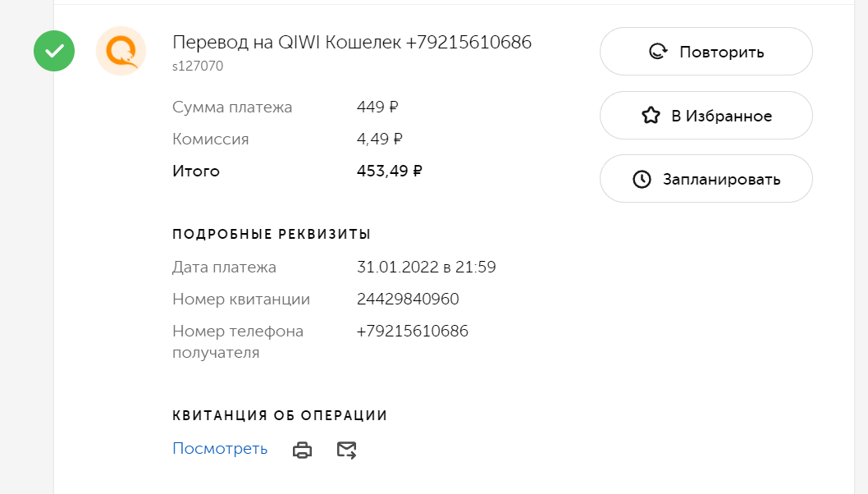Click the Повторить button label
The height and width of the screenshot is (494, 868).
click(x=722, y=52)
